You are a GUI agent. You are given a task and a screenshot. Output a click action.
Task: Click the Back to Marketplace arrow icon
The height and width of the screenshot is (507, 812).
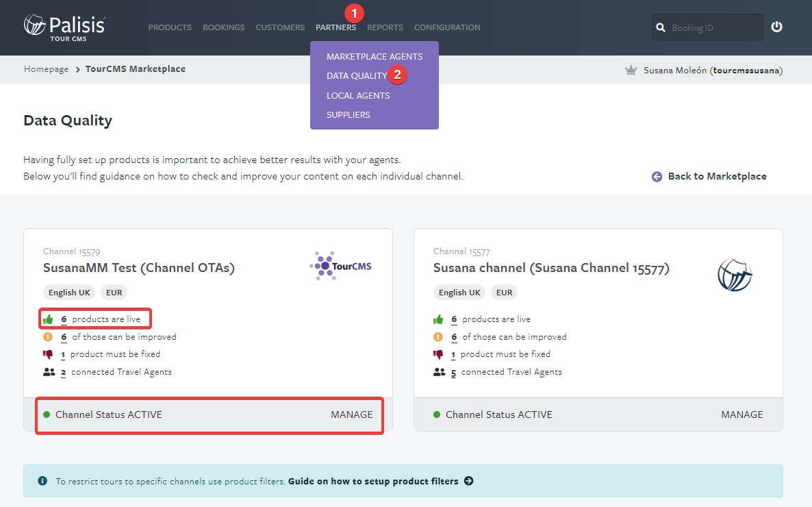657,177
